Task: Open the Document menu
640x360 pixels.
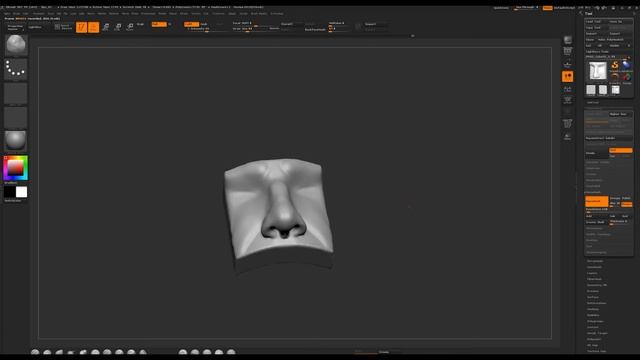Action: [x=39, y=13]
